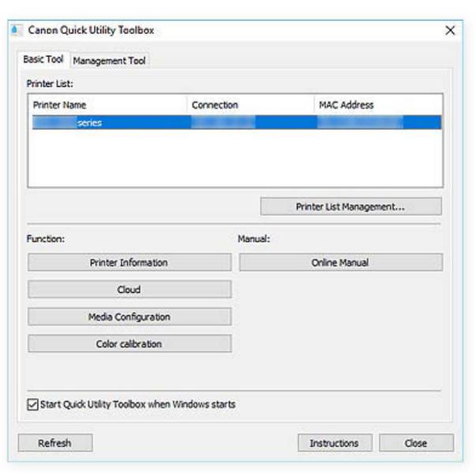The image size is (476, 473).
Task: Close the Quick Utility Toolbox window with X
Action: coord(450,30)
